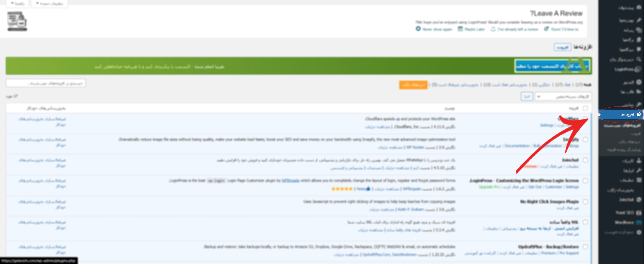Click the Maybe Later calendar icon

pos(460,29)
